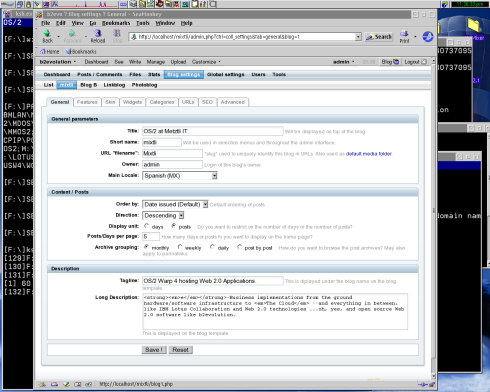Click the Save ! button
This screenshot has width=490, height=392.
point(154,350)
